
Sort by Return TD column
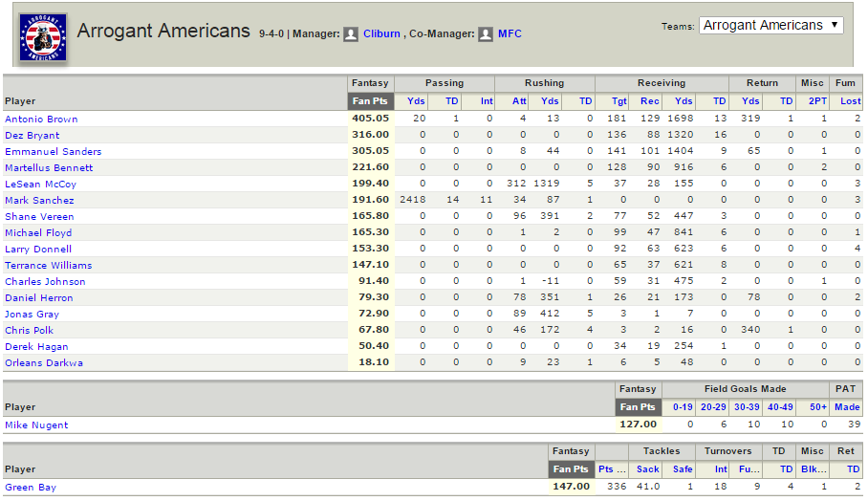786,101
